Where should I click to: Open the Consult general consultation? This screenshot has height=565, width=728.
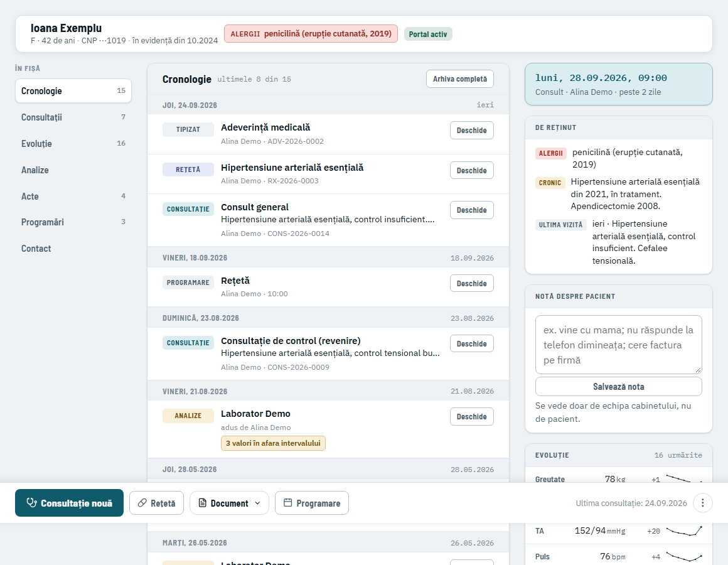[472, 210]
